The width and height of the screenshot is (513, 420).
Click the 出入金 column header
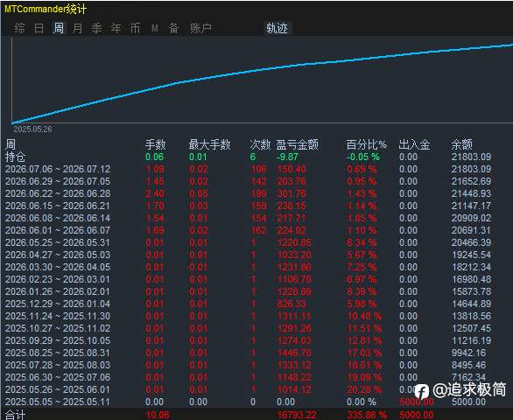click(414, 144)
